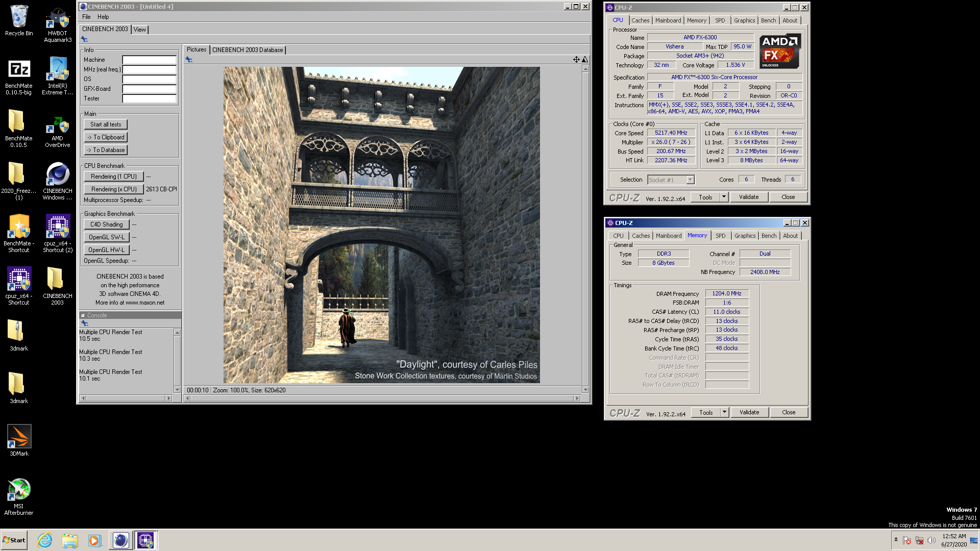This screenshot has width=980, height=551.
Task: Open 2020_Freez... (1) folder icon
Action: (x=19, y=181)
